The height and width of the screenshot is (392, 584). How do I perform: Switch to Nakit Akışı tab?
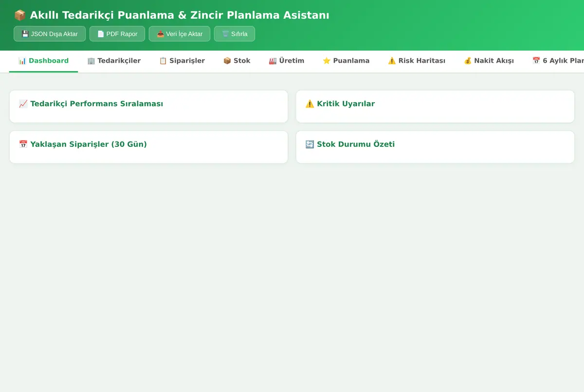[489, 61]
